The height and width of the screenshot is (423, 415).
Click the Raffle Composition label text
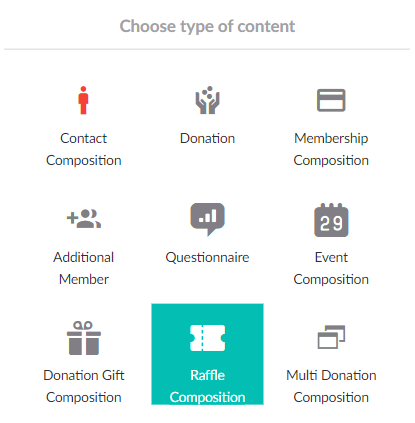click(x=207, y=386)
